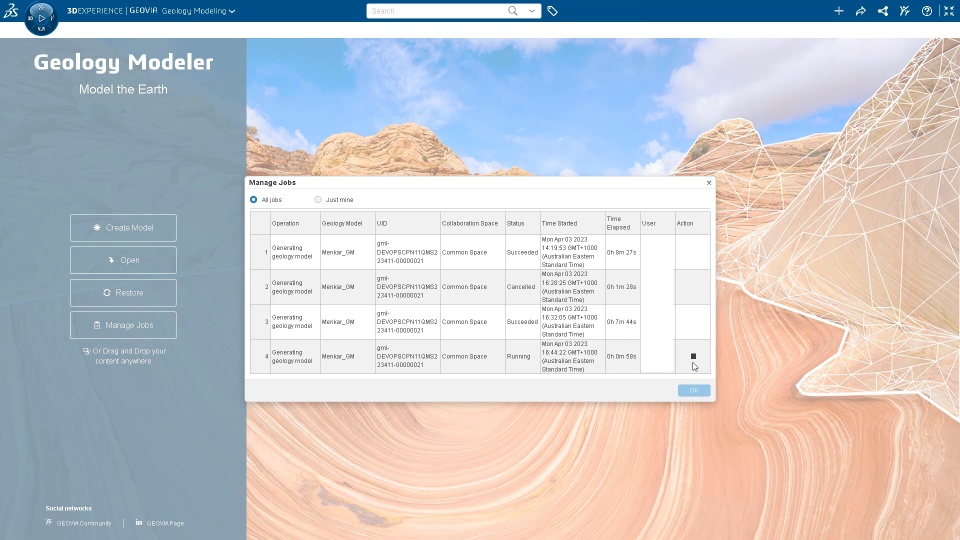Open the social share network icon
The width and height of the screenshot is (960, 540).
coord(883,11)
